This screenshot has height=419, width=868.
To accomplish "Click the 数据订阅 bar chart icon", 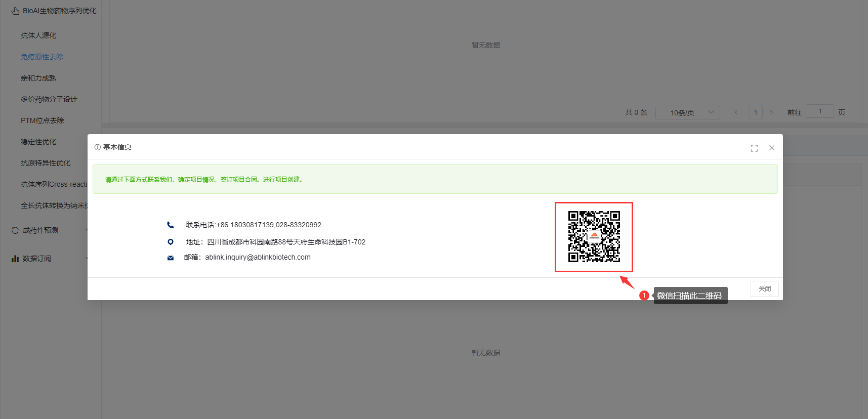I will pos(15,259).
